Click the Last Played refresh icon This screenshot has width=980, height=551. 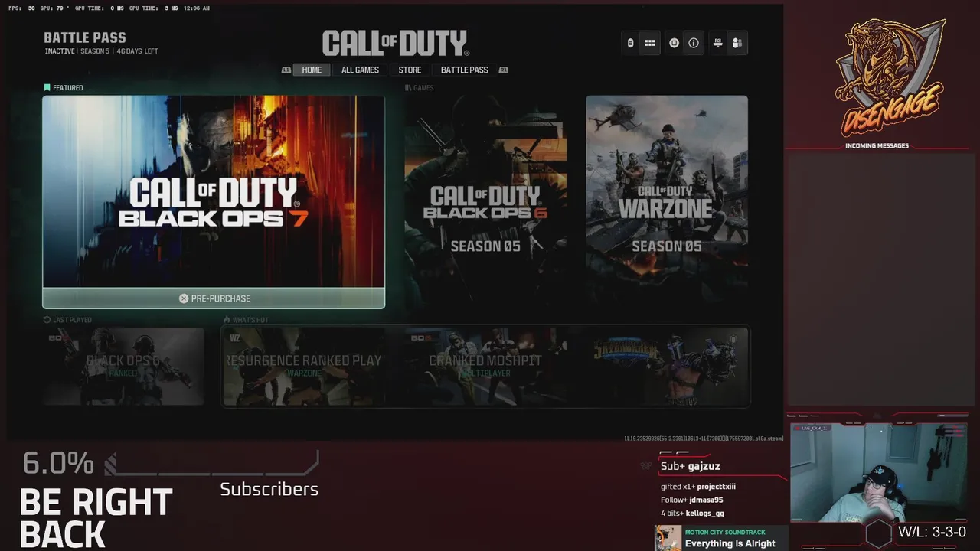coord(47,320)
